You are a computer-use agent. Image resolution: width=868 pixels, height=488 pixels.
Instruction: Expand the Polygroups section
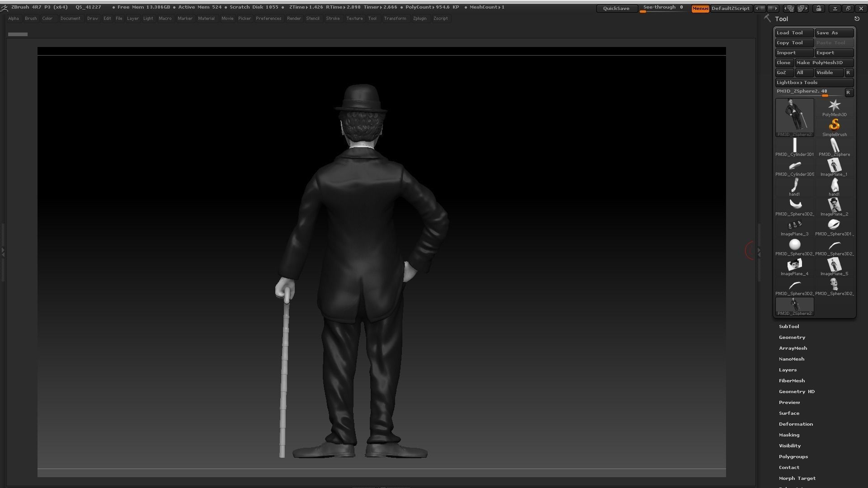click(793, 456)
